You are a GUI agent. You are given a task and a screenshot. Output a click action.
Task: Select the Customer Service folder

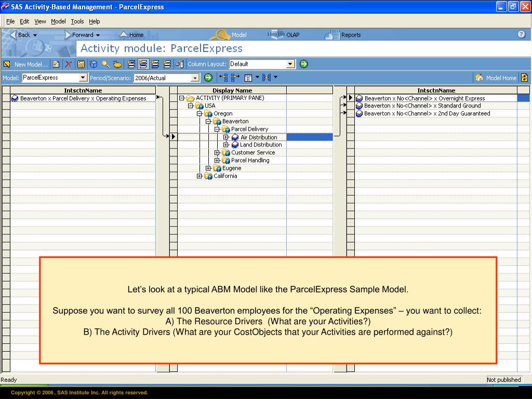(x=253, y=153)
